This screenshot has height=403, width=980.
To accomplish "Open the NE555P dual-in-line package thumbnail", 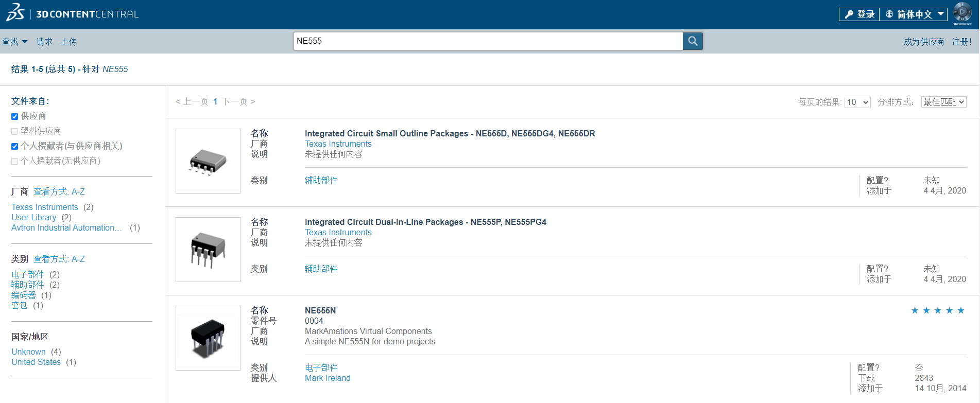I will [x=208, y=250].
